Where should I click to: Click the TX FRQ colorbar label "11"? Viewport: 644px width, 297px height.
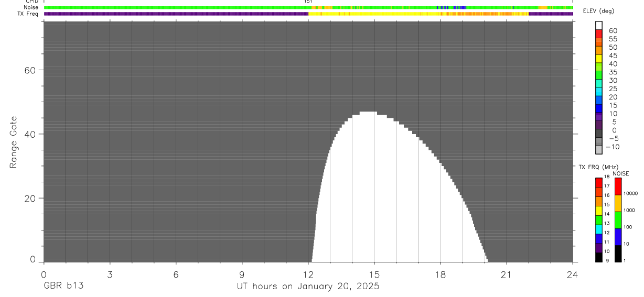[x=607, y=242]
